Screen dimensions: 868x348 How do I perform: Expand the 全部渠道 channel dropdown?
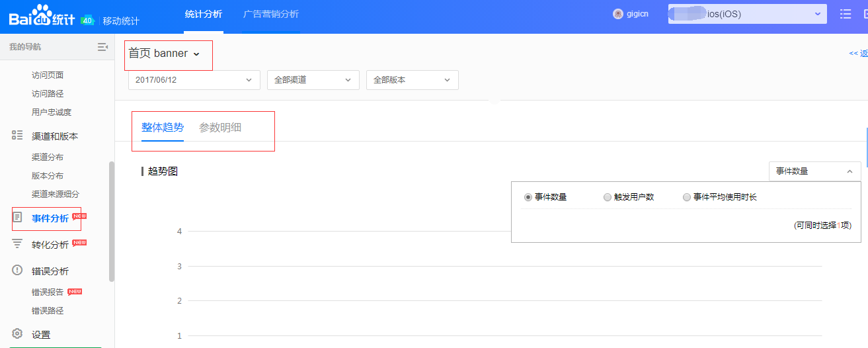coord(313,80)
